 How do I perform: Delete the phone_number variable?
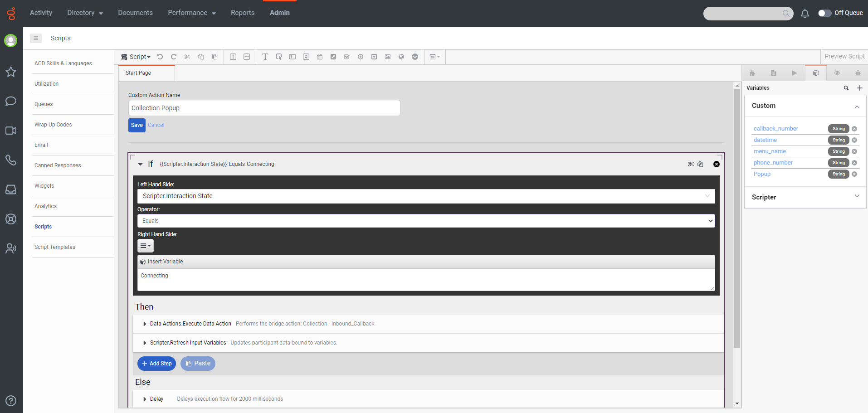(x=854, y=163)
